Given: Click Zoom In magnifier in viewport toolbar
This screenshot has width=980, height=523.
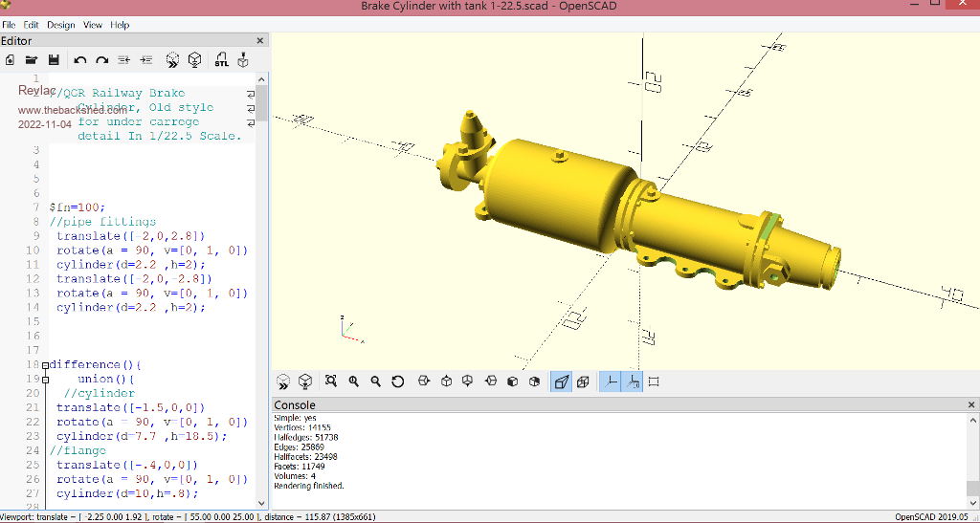Looking at the screenshot, I should pyautogui.click(x=354, y=381).
